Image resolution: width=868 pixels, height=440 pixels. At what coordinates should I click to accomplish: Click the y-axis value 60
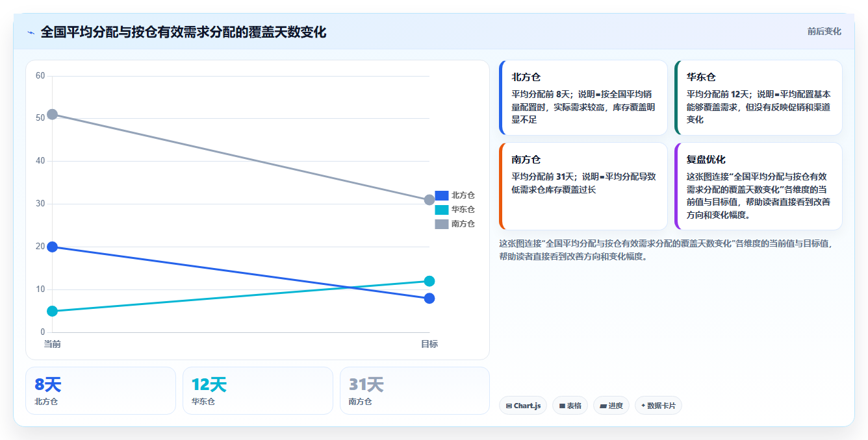(x=40, y=76)
